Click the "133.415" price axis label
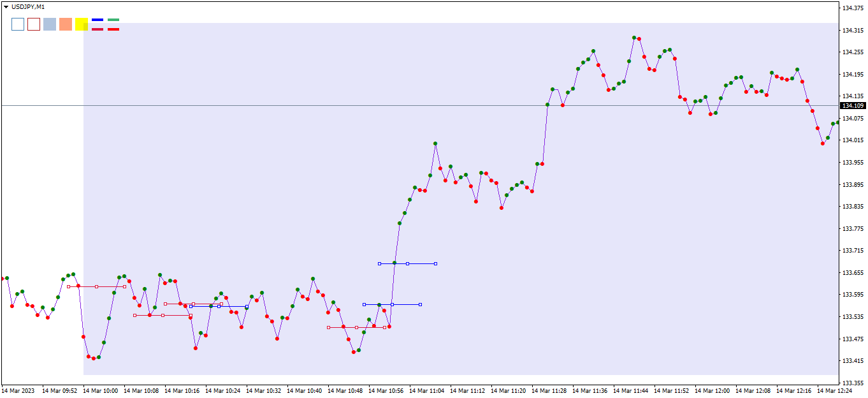Viewport: 868px width, 398px height. tap(853, 361)
